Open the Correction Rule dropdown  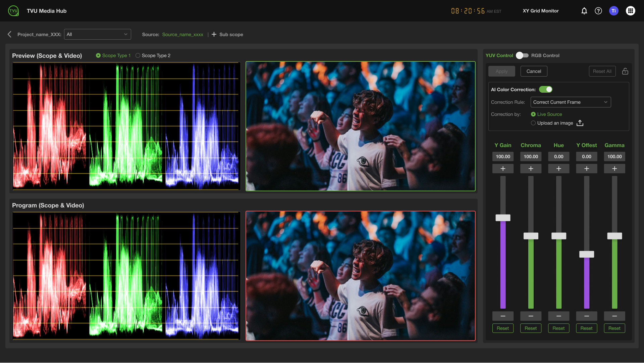[x=571, y=102]
